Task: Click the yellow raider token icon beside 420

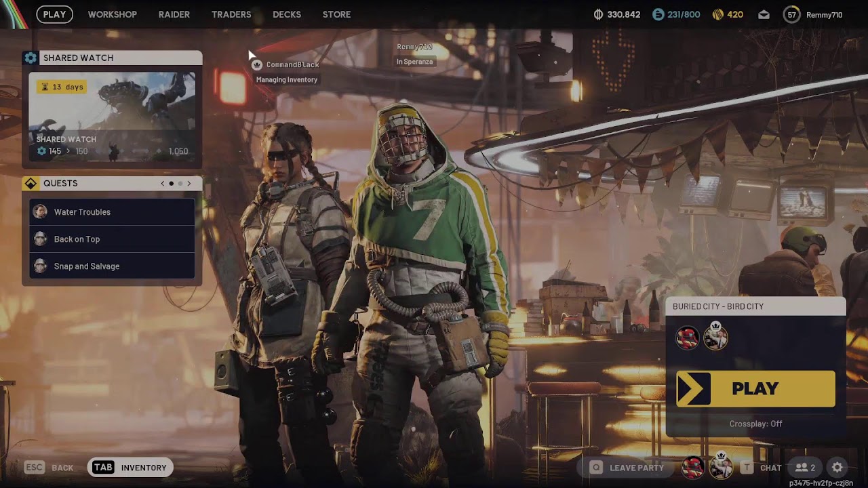Action: pos(717,14)
